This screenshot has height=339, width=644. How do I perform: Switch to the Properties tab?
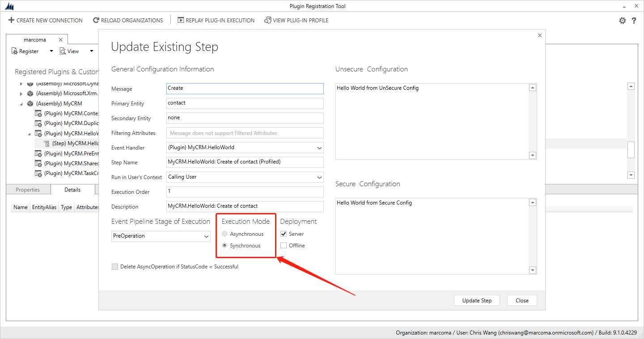(28, 190)
